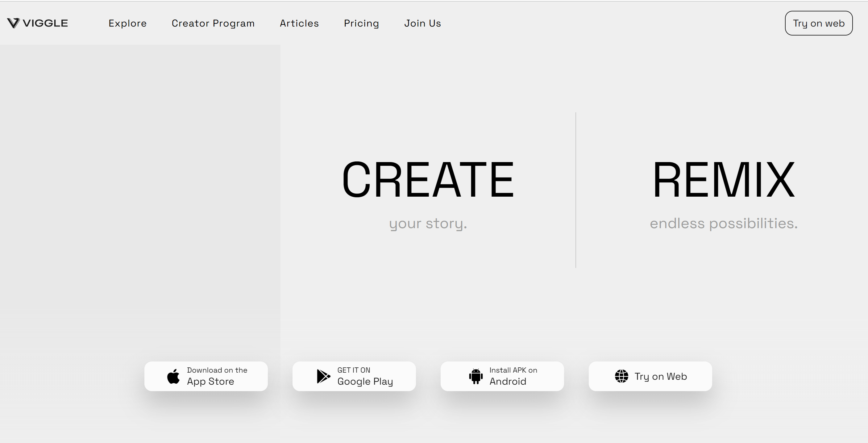The image size is (868, 443).
Task: Click the CREATE headline text
Action: coord(428,179)
